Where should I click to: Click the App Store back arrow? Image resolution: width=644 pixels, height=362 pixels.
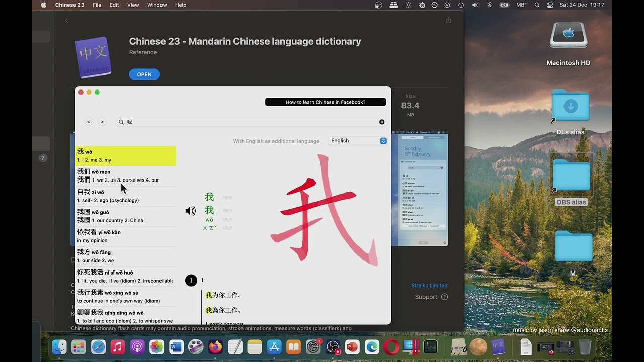coord(66,21)
